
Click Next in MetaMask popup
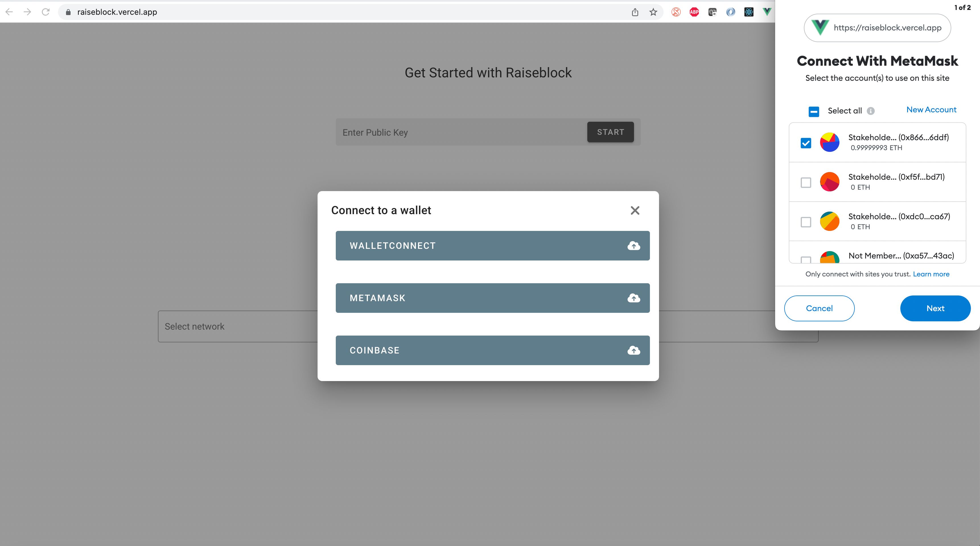(x=935, y=308)
